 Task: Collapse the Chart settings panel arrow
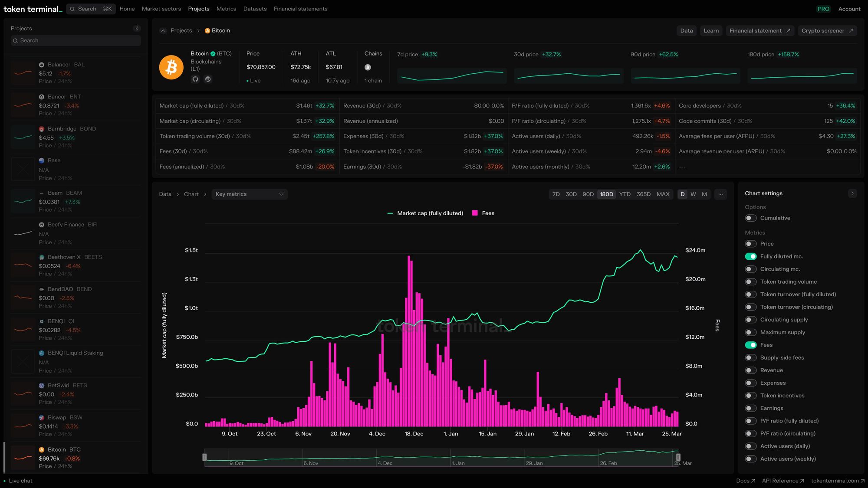(x=852, y=193)
